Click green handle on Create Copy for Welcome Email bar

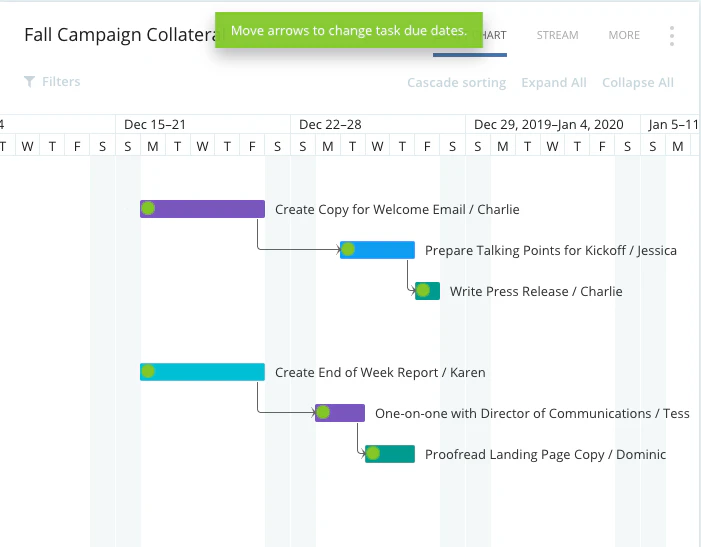tap(148, 208)
